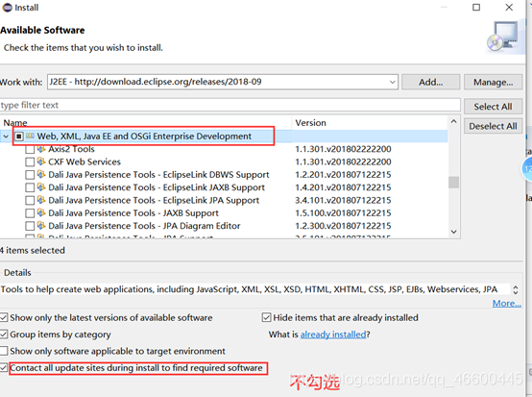532x397 pixels.
Task: Click the Select All button
Action: tap(493, 107)
